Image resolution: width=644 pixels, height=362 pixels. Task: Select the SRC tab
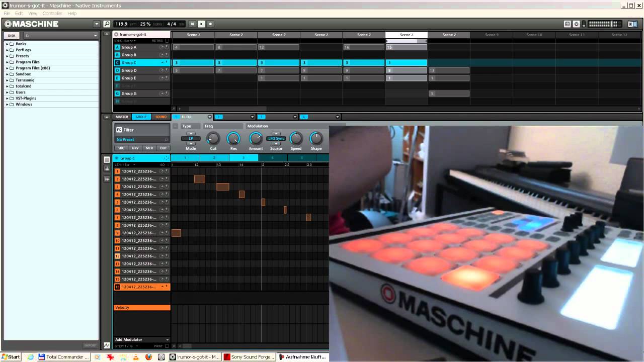click(x=121, y=148)
